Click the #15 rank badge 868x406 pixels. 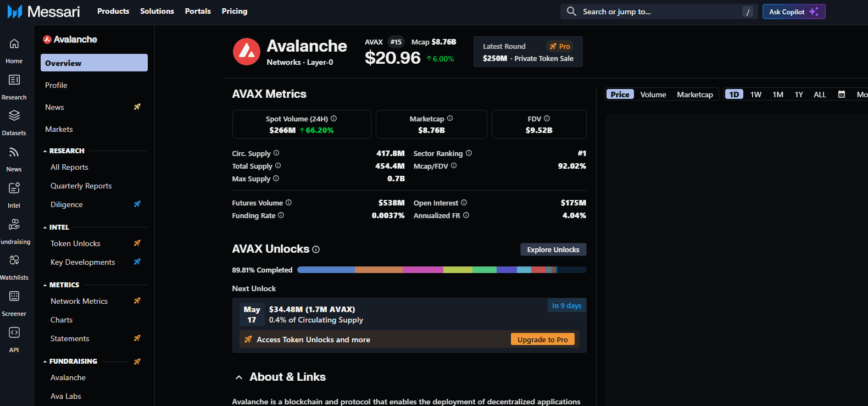coord(396,42)
